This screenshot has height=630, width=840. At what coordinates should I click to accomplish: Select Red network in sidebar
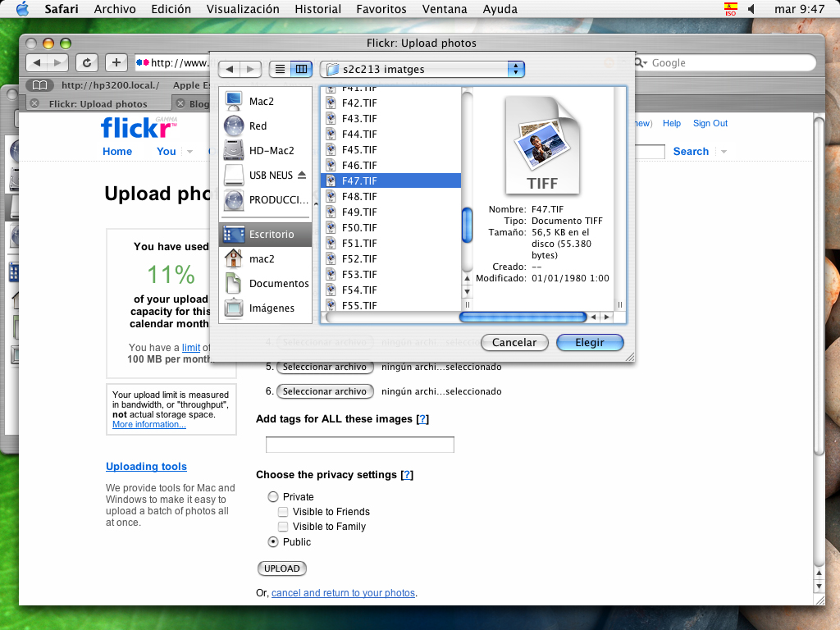[265, 126]
